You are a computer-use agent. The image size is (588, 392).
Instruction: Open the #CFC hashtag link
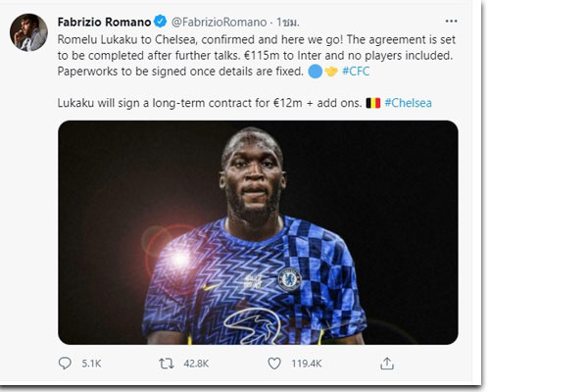(356, 71)
